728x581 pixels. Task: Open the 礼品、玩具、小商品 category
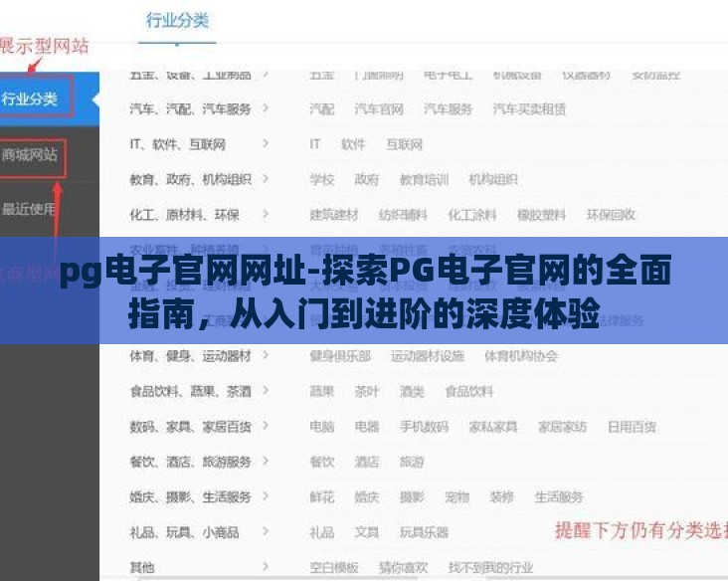(184, 532)
